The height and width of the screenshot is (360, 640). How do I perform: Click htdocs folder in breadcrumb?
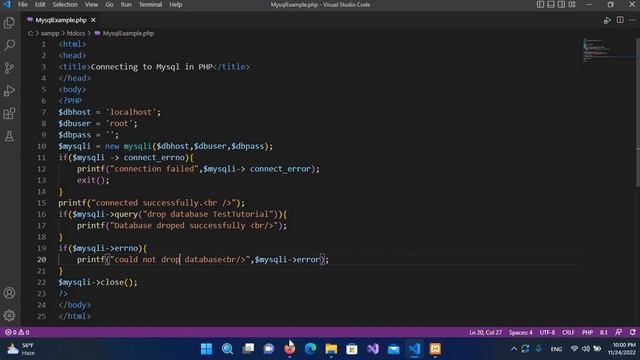(x=76, y=33)
